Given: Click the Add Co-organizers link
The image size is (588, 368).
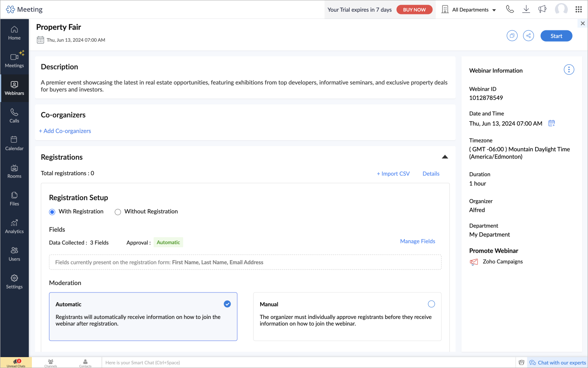Looking at the screenshot, I should pyautogui.click(x=65, y=131).
